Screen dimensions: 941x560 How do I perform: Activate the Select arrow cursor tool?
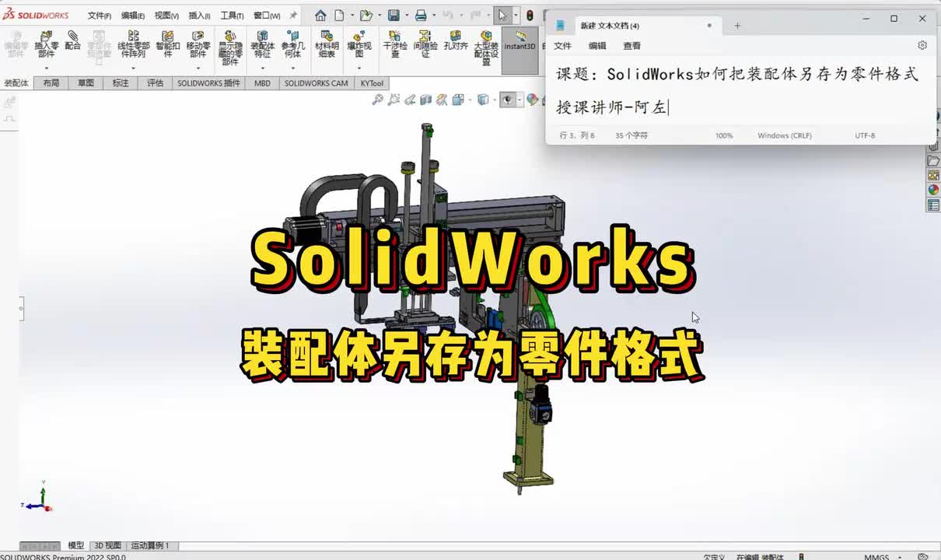tap(502, 16)
